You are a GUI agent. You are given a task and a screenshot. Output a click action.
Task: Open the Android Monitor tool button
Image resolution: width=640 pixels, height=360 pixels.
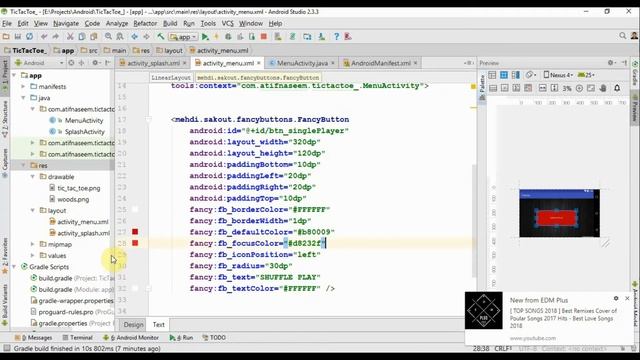(131, 338)
